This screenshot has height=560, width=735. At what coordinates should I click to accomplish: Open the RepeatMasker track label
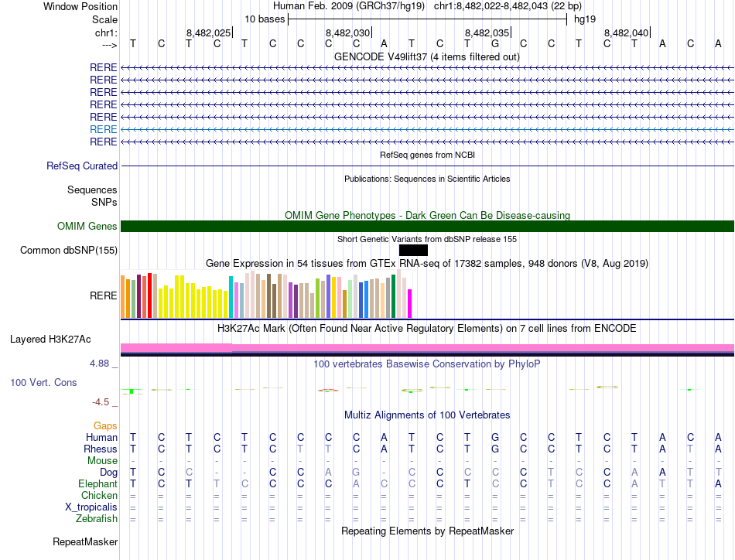pos(85,542)
